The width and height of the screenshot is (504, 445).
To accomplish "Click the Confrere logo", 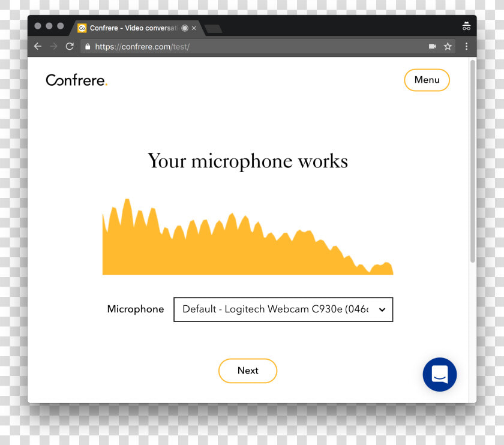I will (x=77, y=80).
